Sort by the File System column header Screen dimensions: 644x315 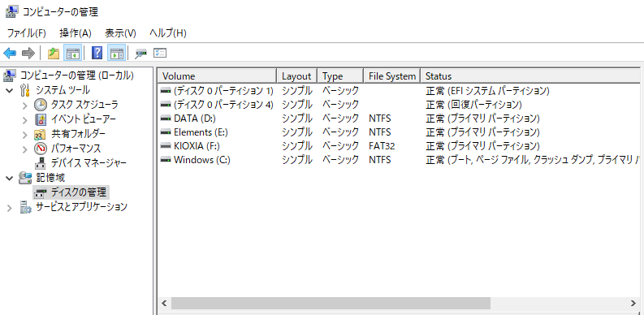point(392,76)
